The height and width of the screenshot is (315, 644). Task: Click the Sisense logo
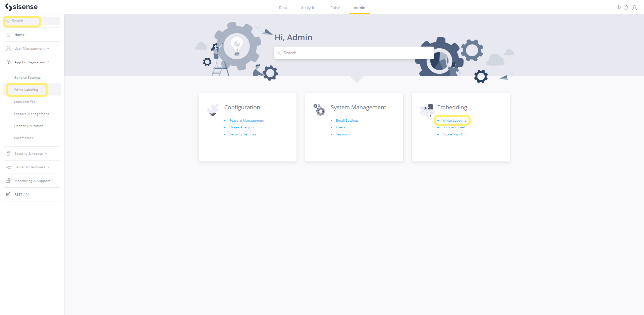(21, 7)
